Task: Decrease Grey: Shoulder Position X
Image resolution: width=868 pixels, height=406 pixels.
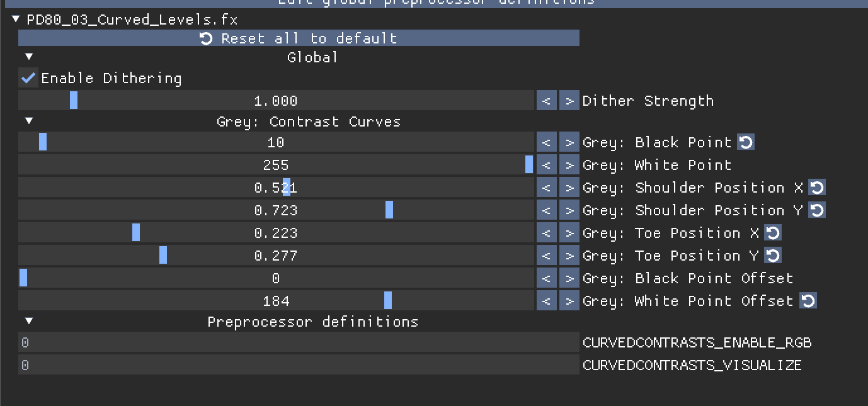Action: tap(547, 188)
